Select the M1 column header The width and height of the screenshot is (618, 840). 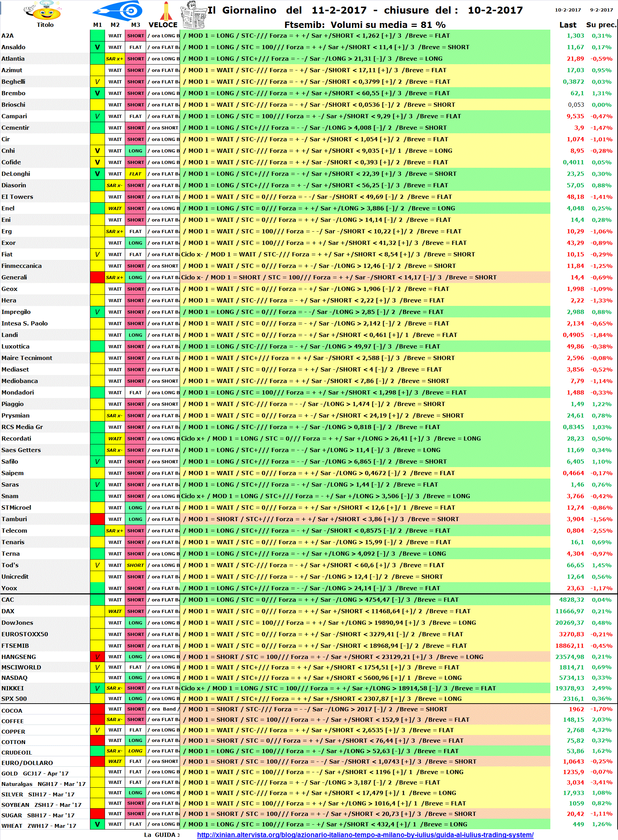(98, 25)
